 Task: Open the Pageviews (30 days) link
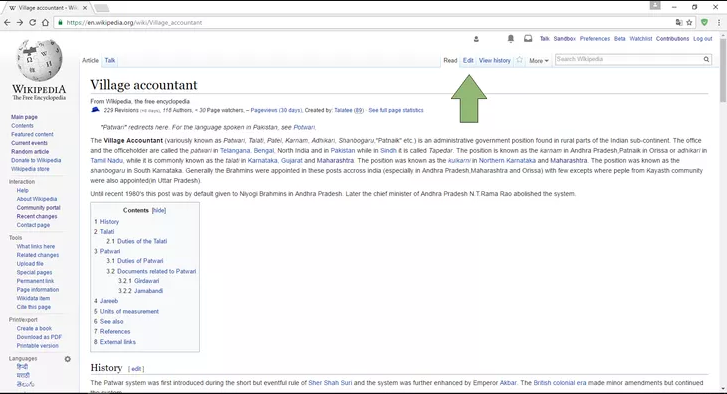276,110
